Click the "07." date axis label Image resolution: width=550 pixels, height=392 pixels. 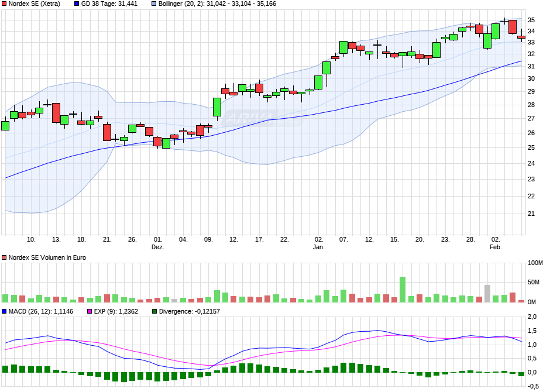(343, 239)
